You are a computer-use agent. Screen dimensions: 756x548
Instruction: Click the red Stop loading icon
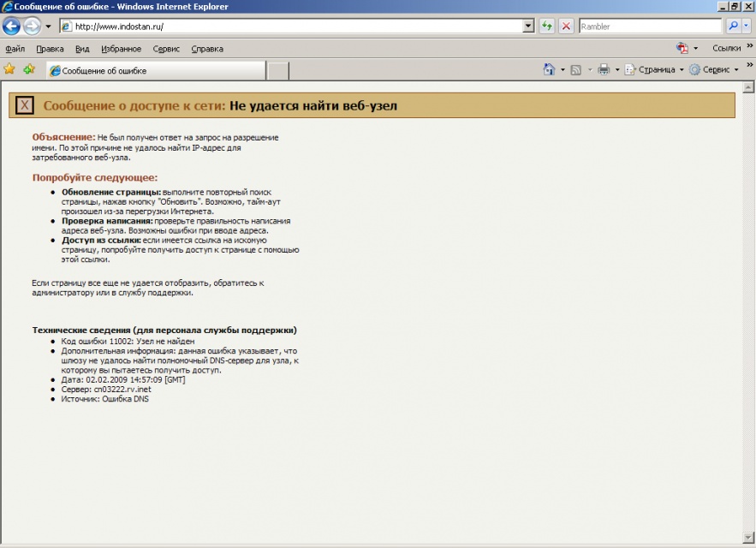coord(566,27)
